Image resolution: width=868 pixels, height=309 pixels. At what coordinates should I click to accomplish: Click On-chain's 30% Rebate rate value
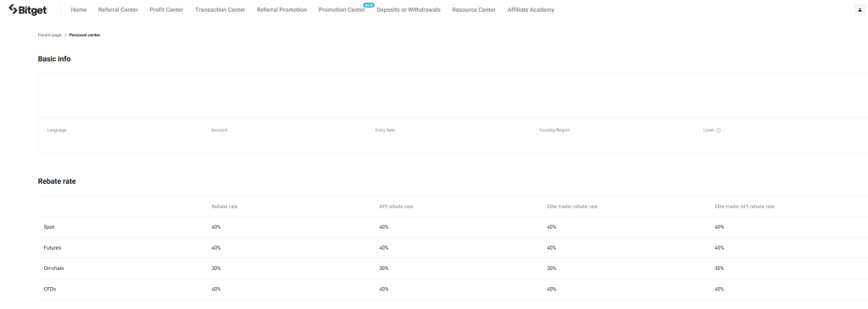coord(216,268)
